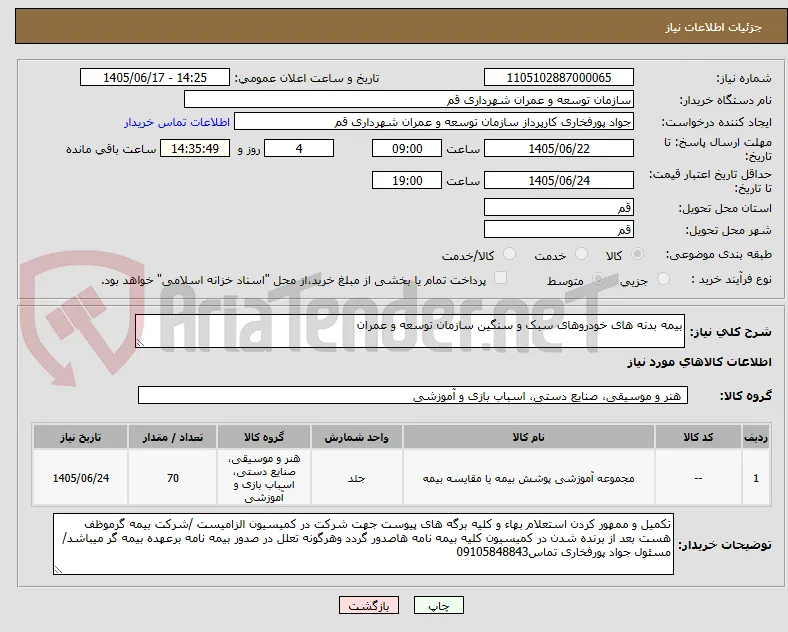Click the جزئیات اطلاعات نیاز page header
Image resolution: width=788 pixels, height=632 pixels.
714,27
